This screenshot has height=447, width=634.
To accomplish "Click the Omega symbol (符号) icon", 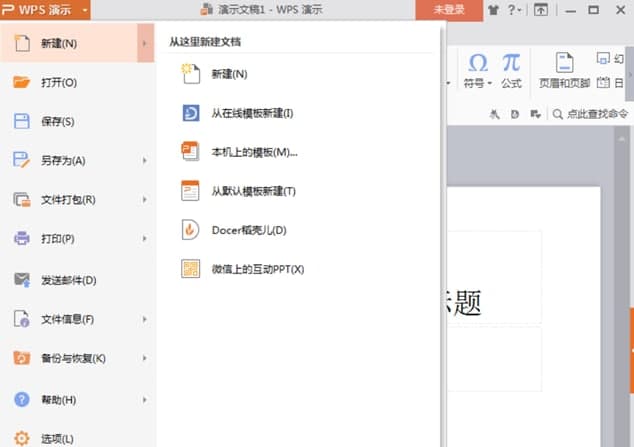I will click(x=477, y=63).
